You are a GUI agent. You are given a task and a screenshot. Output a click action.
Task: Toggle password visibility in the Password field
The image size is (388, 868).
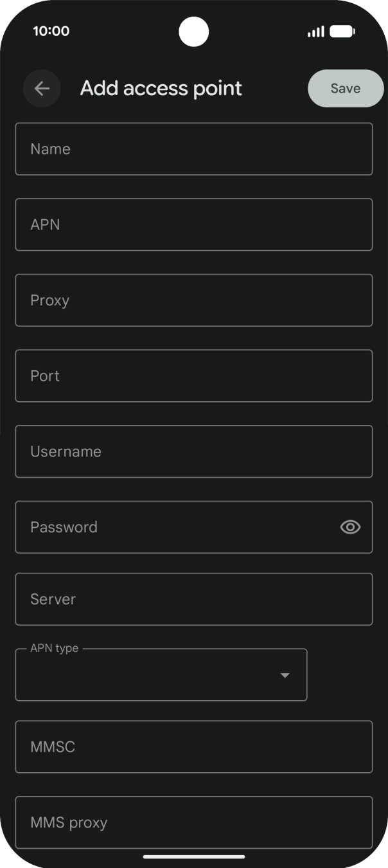point(349,527)
